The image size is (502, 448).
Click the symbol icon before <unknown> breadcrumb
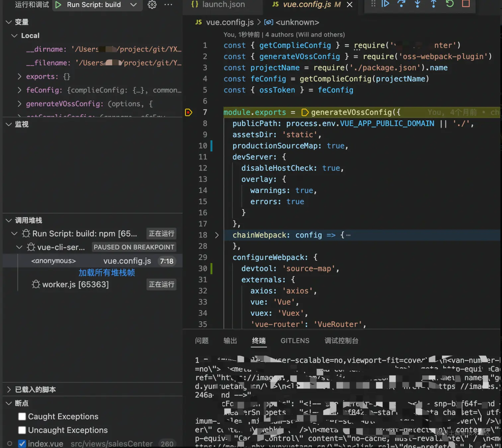269,22
